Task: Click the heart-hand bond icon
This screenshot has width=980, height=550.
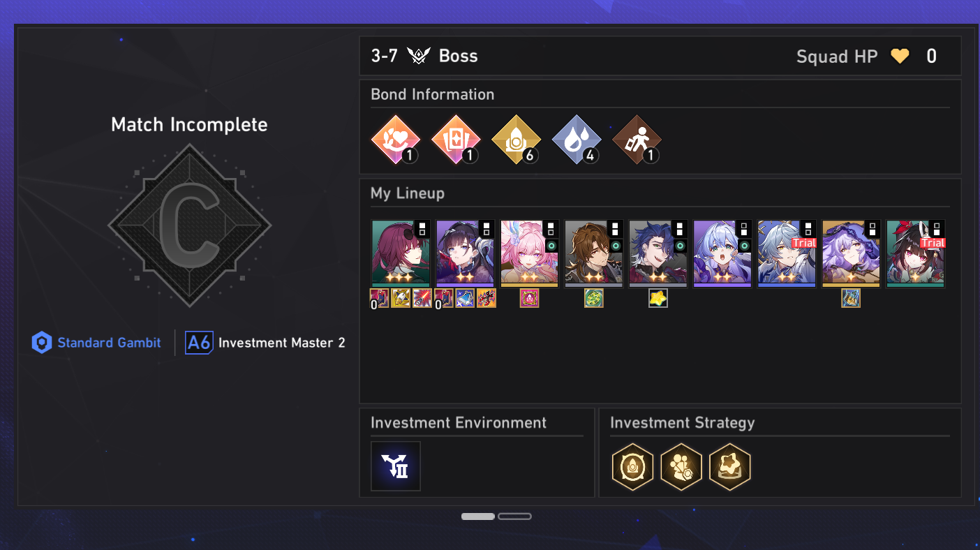Action: pyautogui.click(x=396, y=140)
